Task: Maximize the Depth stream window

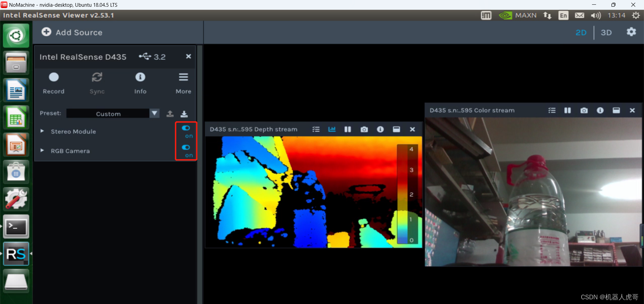Action: [396, 129]
